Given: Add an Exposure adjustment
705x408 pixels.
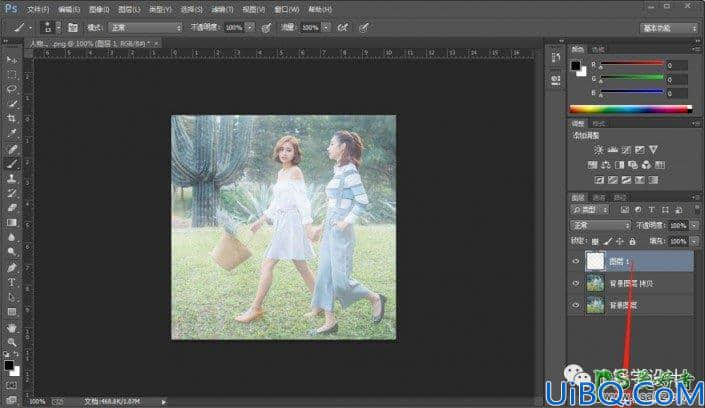Looking at the screenshot, I should pyautogui.click(x=640, y=150).
